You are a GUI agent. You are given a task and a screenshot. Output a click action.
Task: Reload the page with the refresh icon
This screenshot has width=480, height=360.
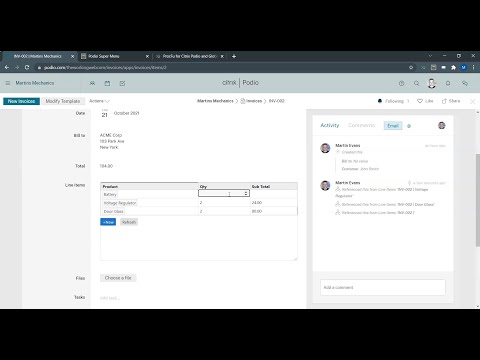(x=27, y=67)
